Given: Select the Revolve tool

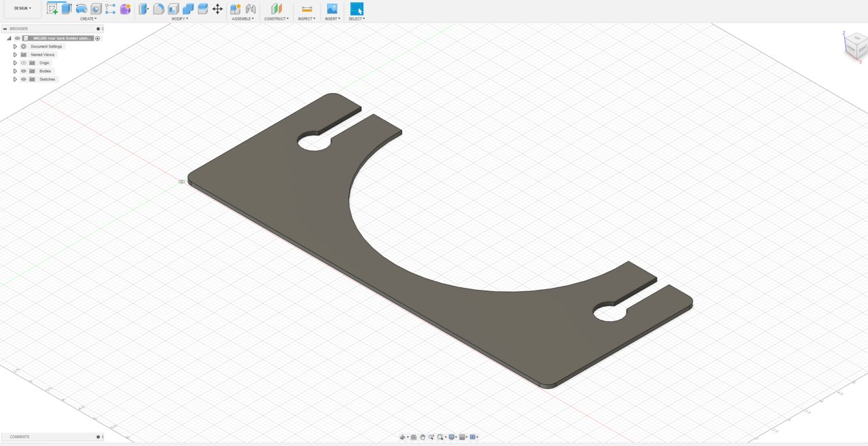Looking at the screenshot, I should [x=82, y=9].
